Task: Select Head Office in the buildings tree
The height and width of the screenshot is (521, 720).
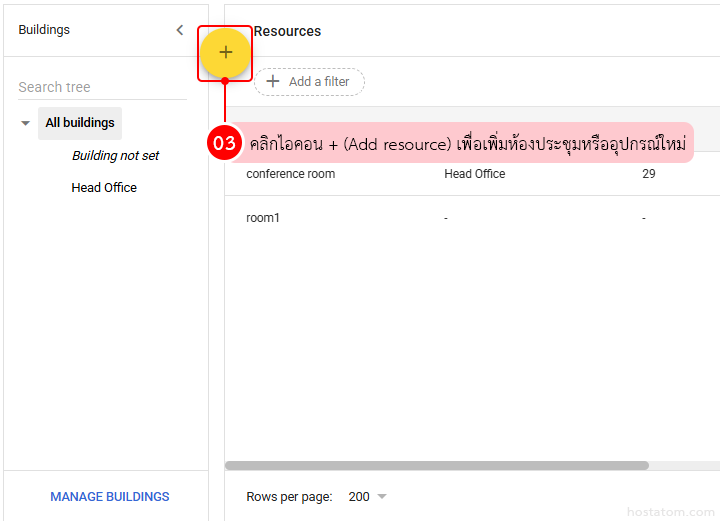Action: pos(104,188)
